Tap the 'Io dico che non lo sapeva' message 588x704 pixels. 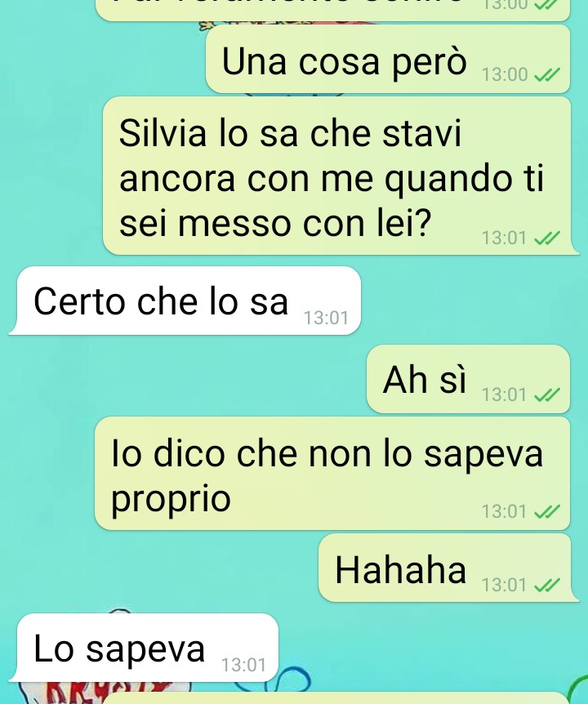pyautogui.click(x=332, y=474)
